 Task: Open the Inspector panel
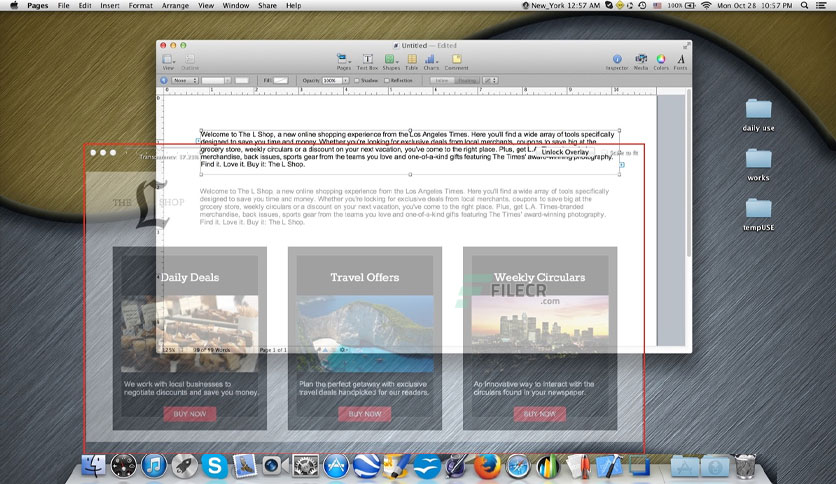pos(617,61)
